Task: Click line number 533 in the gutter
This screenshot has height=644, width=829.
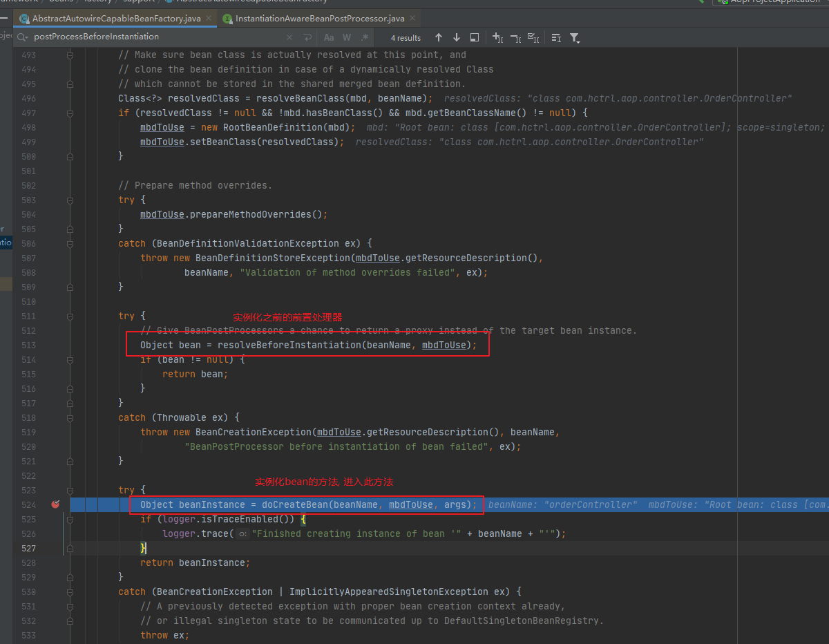Action: tap(28, 635)
